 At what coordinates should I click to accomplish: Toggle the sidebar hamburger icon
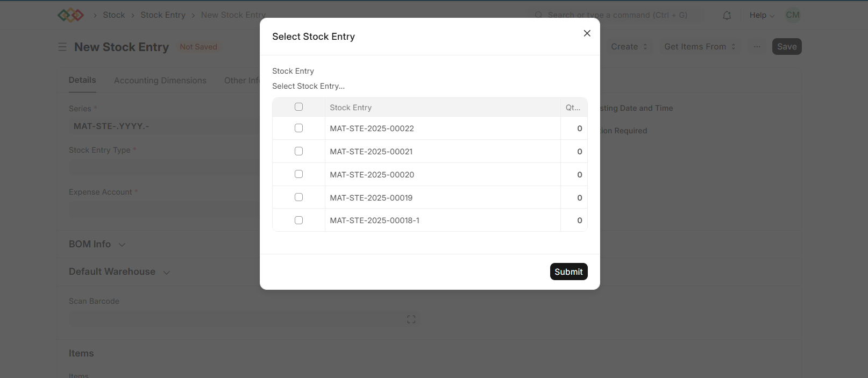[x=62, y=47]
